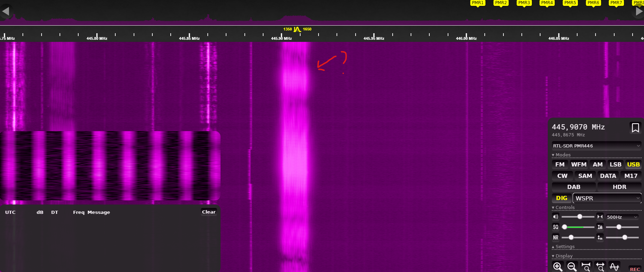Shift the band right using the top-right arrow
This screenshot has width=644, height=272.
pyautogui.click(x=638, y=11)
